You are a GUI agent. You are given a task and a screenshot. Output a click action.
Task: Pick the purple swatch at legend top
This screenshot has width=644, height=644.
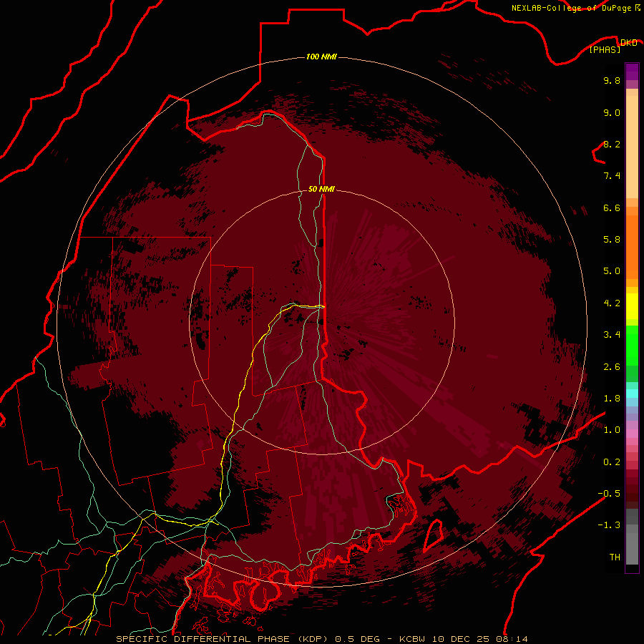632,72
